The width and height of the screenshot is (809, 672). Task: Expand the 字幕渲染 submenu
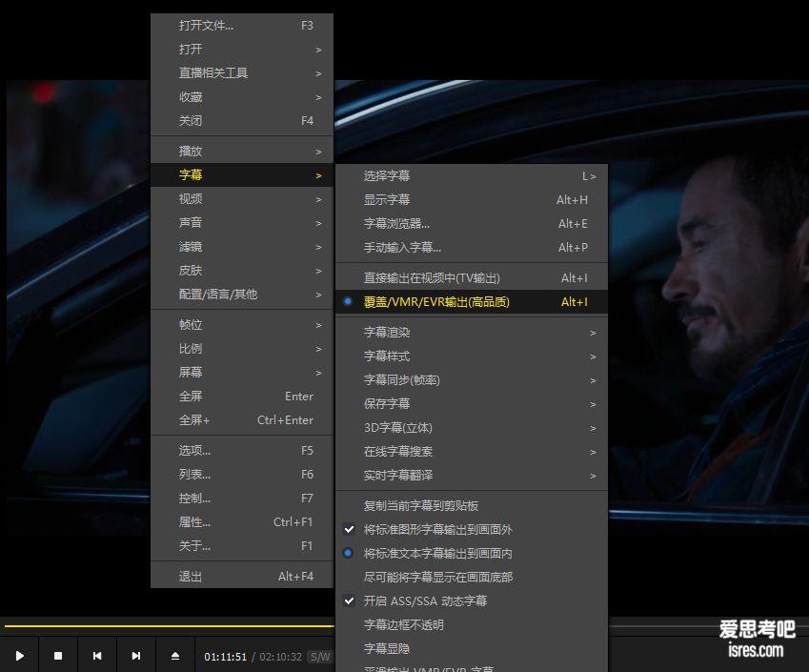[472, 333]
